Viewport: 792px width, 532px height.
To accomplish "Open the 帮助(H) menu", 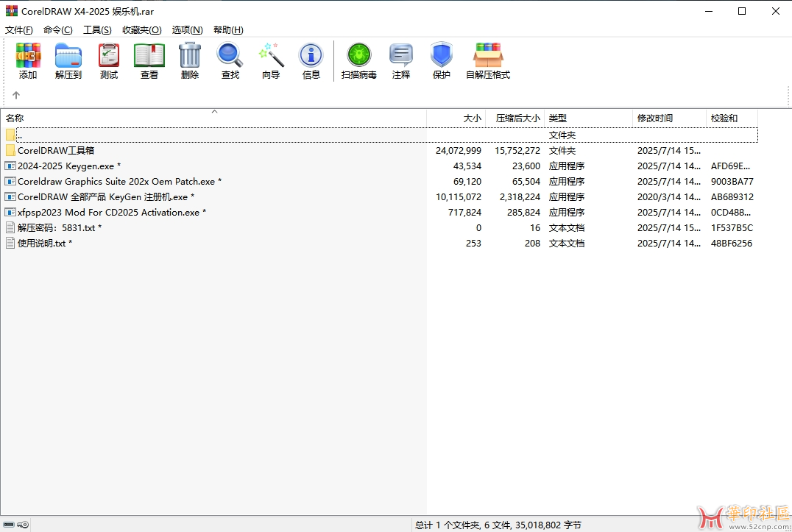I will [x=228, y=29].
